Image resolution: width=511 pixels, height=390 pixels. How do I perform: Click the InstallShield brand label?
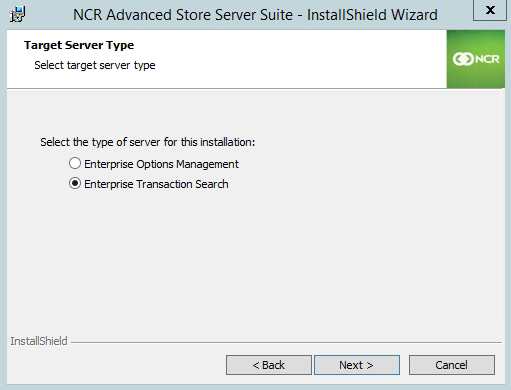39,341
